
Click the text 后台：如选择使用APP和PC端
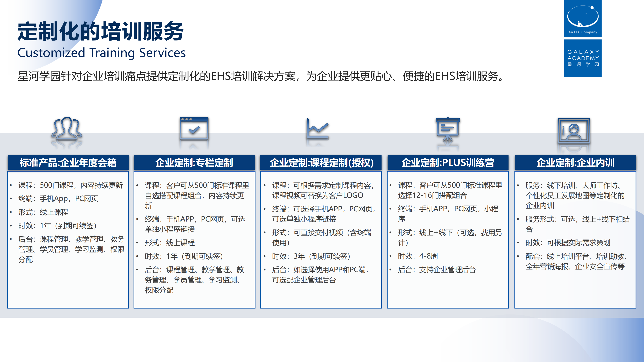pyautogui.click(x=321, y=275)
